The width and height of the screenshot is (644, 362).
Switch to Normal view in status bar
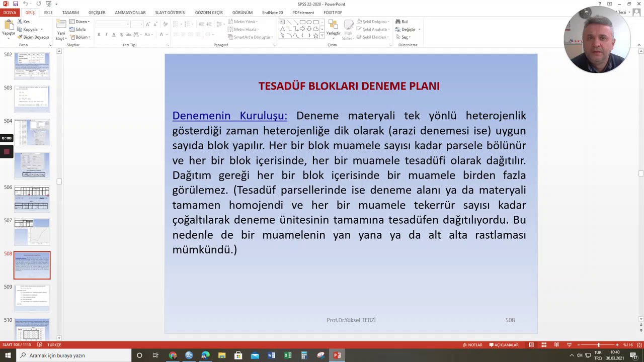pyautogui.click(x=531, y=345)
